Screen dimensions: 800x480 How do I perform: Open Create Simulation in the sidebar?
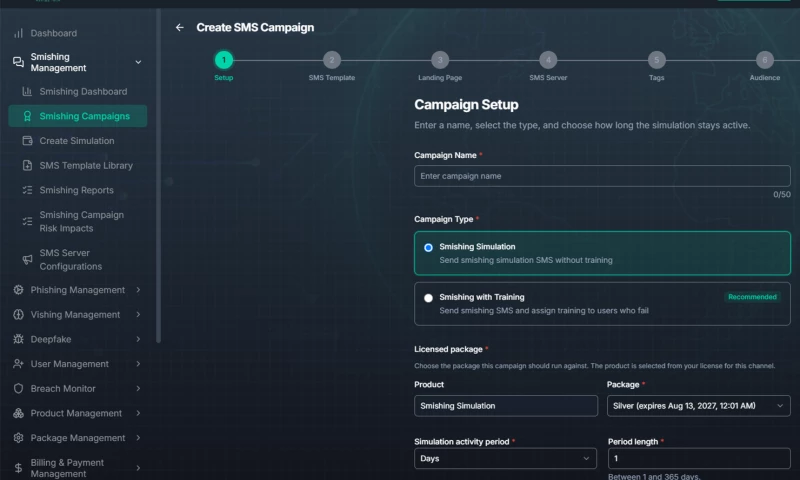(78, 141)
